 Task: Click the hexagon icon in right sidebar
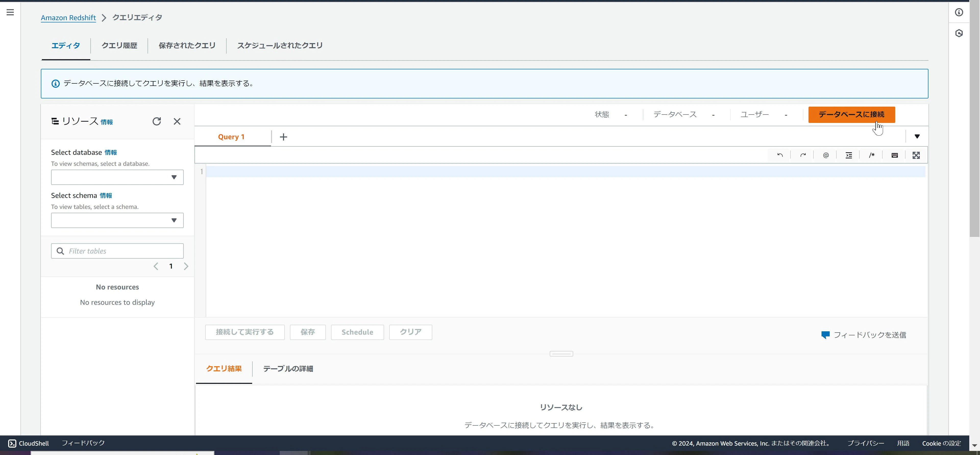(x=959, y=33)
